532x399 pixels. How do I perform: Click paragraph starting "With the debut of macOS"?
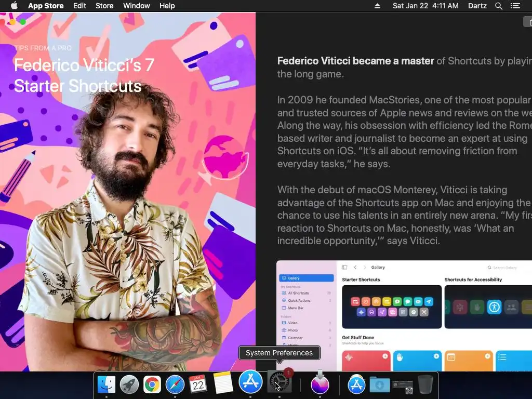pyautogui.click(x=404, y=215)
